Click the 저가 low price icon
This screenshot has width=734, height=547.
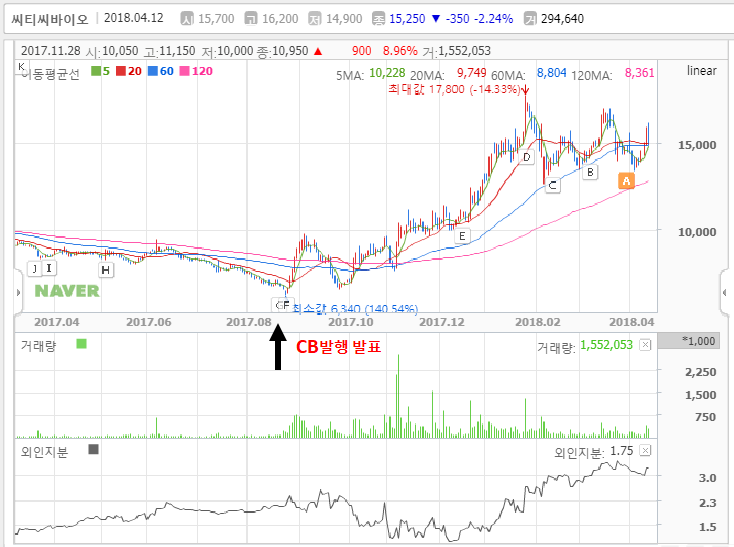point(315,19)
